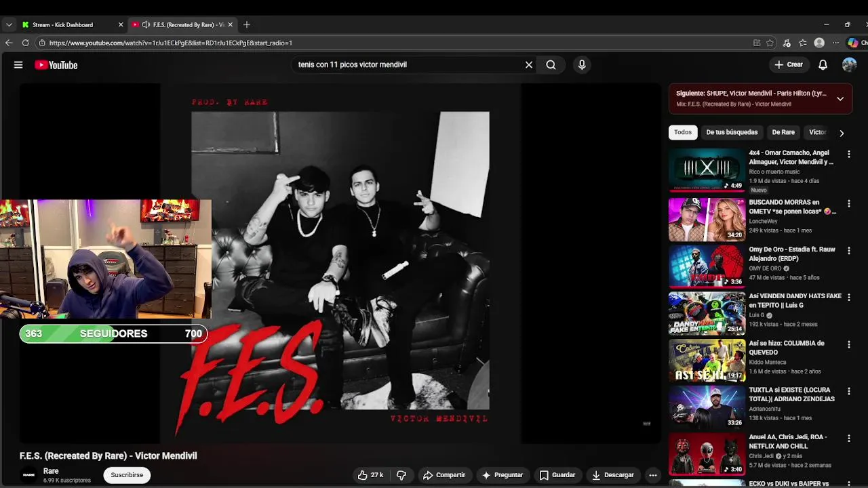The height and width of the screenshot is (488, 868).
Task: Bookmark this page with star icon
Action: (x=770, y=43)
